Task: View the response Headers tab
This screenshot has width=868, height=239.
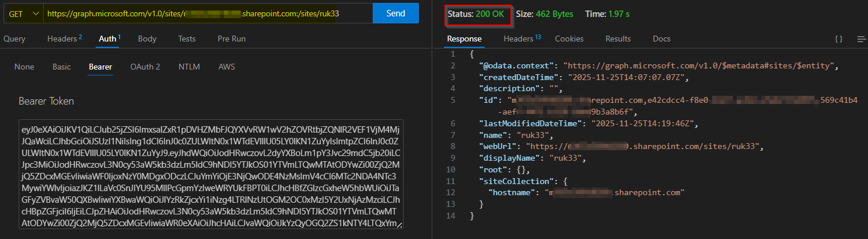Action: click(x=522, y=39)
